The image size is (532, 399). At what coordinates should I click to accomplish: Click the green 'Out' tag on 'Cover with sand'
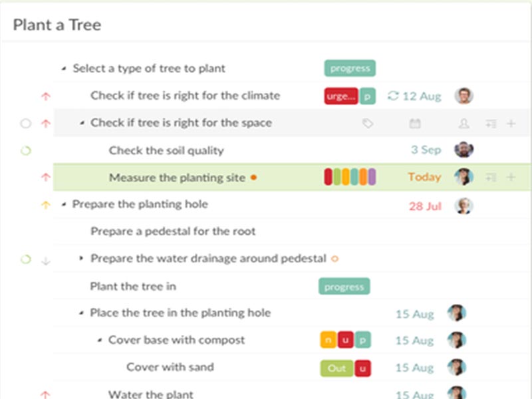336,368
